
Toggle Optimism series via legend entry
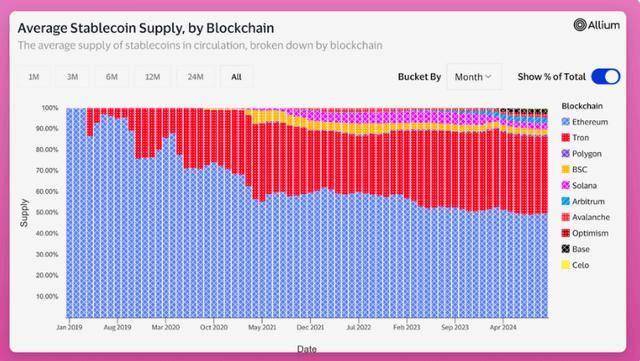(585, 233)
